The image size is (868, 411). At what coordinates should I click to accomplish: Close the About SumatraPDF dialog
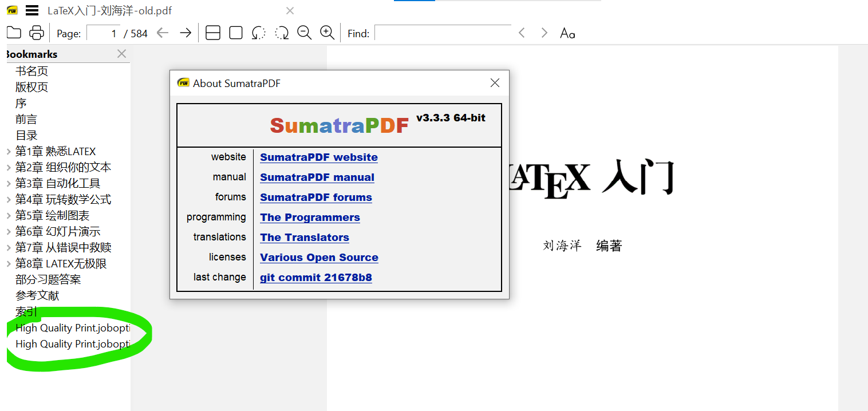coord(495,83)
